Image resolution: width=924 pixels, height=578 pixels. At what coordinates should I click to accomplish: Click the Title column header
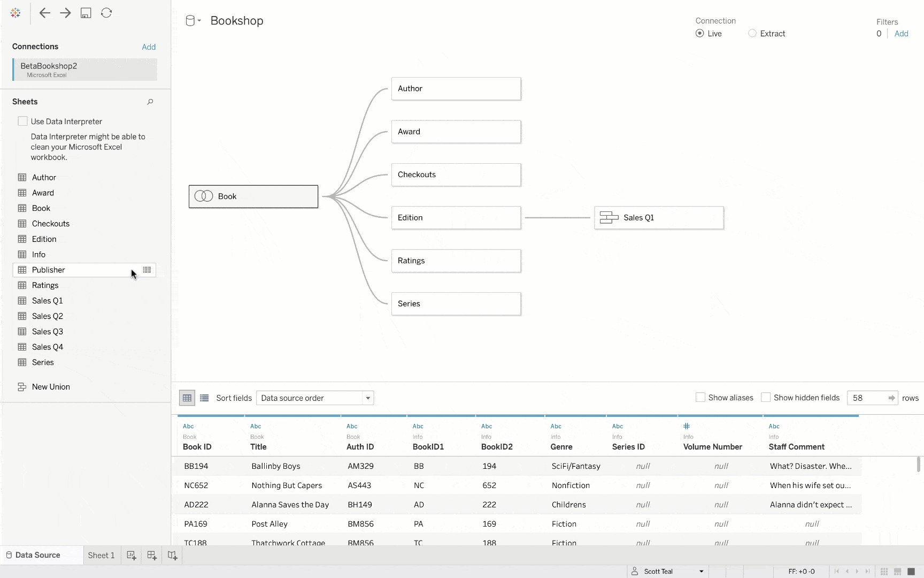[258, 447]
